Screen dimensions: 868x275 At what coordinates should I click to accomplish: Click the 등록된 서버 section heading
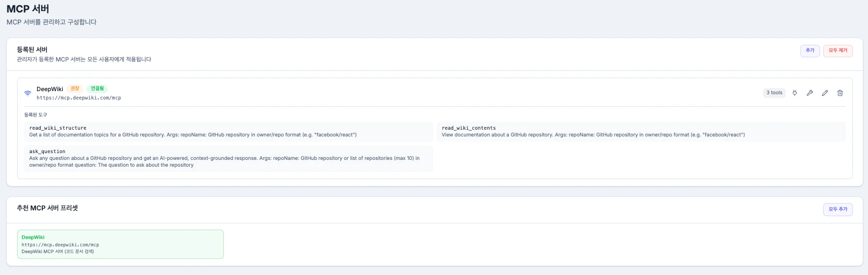pos(32,49)
